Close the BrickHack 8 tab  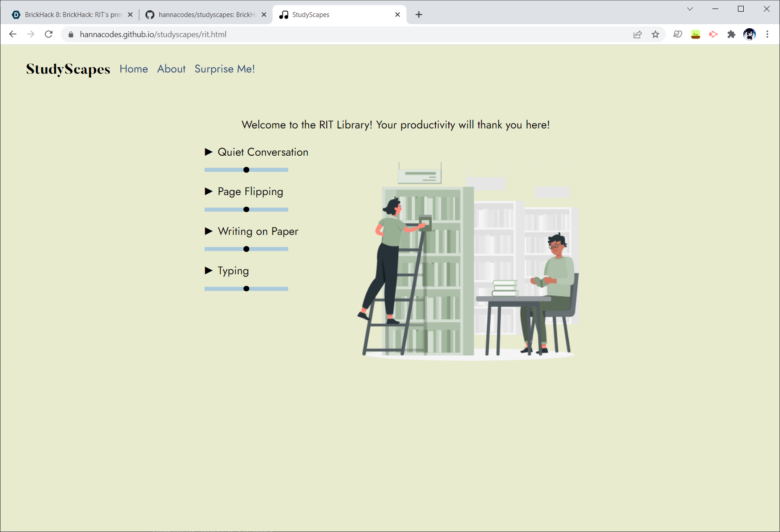click(x=130, y=15)
